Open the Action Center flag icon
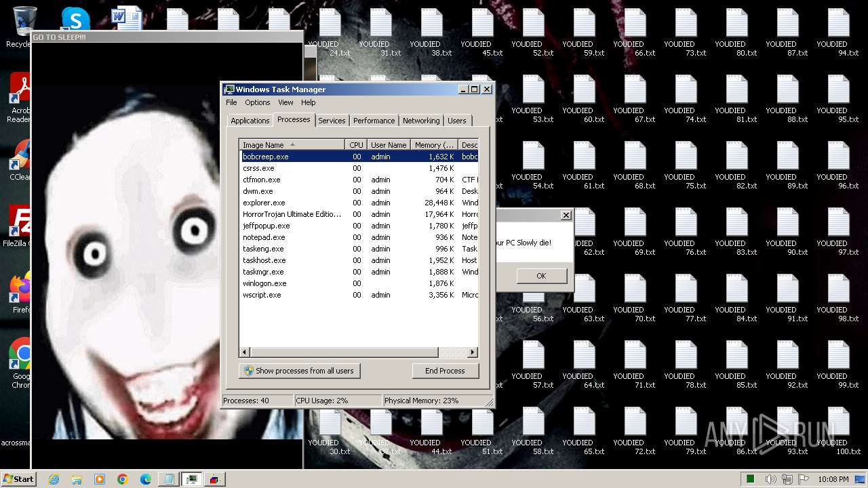Image resolution: width=868 pixels, height=488 pixels. coord(804,479)
